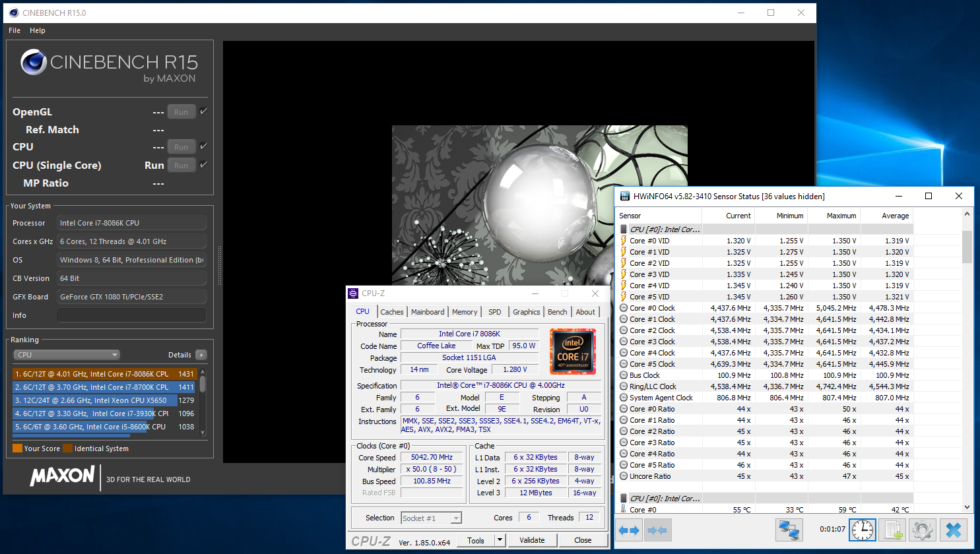This screenshot has height=554, width=980.
Task: Click the Info input field in Cinebench
Action: pyautogui.click(x=131, y=315)
